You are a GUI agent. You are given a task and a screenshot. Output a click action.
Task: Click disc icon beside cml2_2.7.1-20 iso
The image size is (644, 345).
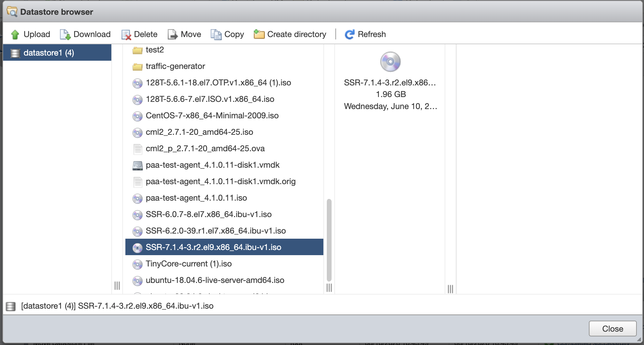137,132
